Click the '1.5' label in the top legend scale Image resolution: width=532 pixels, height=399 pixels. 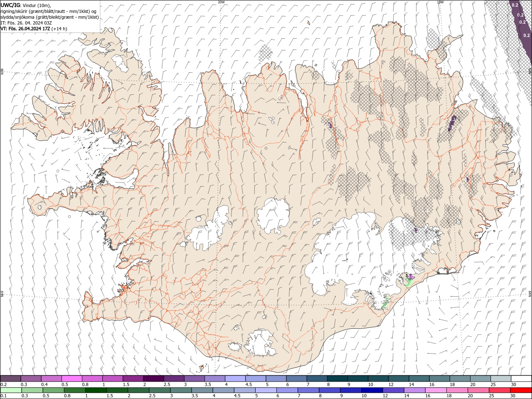coord(126,384)
